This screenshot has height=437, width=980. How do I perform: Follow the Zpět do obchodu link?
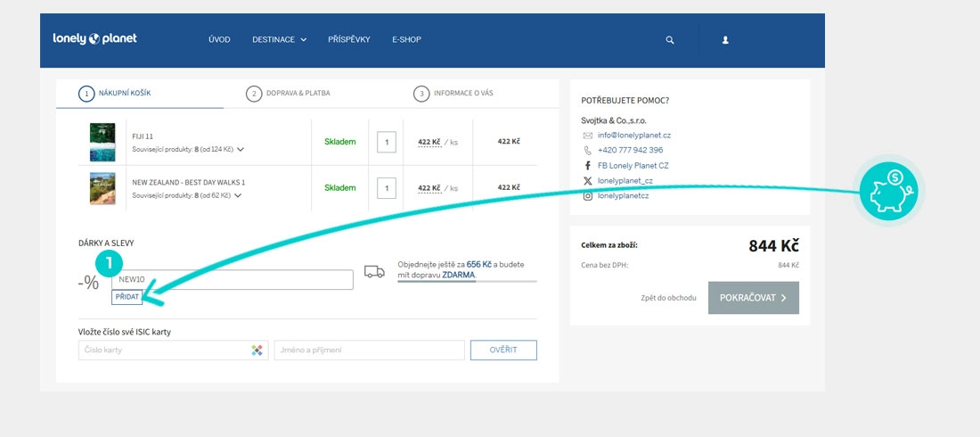click(x=668, y=298)
